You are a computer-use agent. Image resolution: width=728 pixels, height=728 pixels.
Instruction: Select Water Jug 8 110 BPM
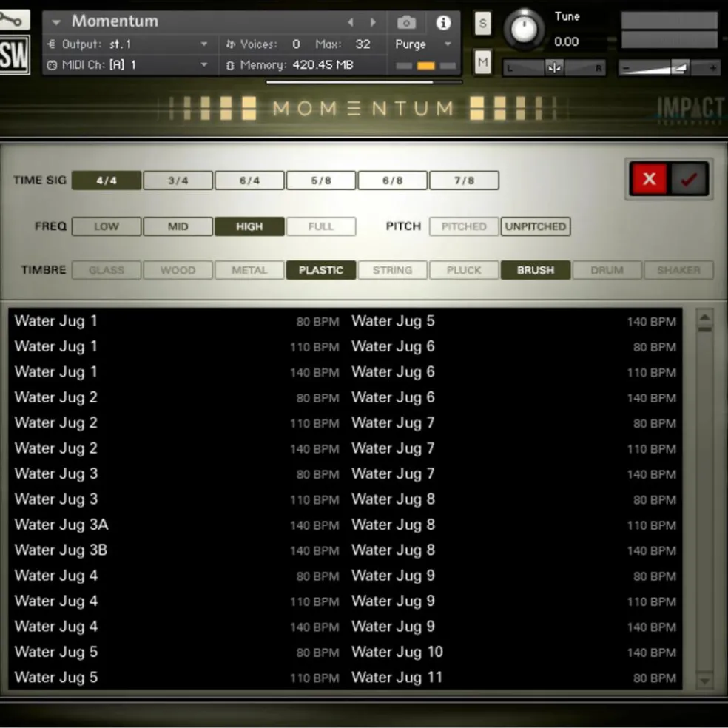[513, 525]
